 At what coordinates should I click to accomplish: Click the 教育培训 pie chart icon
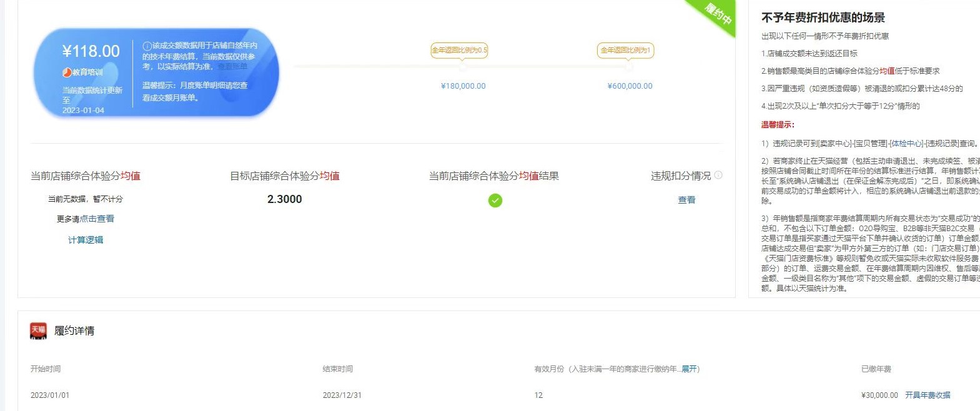(x=67, y=72)
